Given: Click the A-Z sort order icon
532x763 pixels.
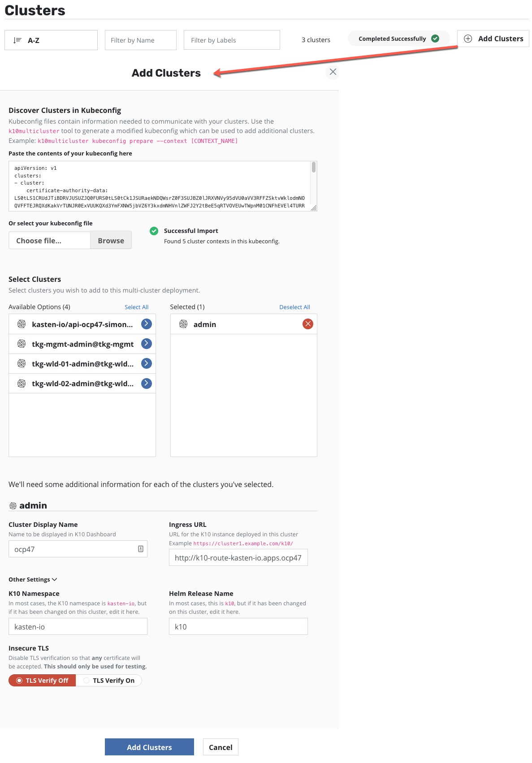Looking at the screenshot, I should pyautogui.click(x=17, y=40).
